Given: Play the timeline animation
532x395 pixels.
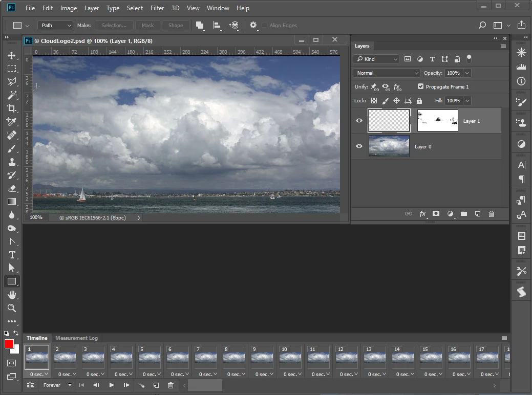Looking at the screenshot, I should coord(112,385).
